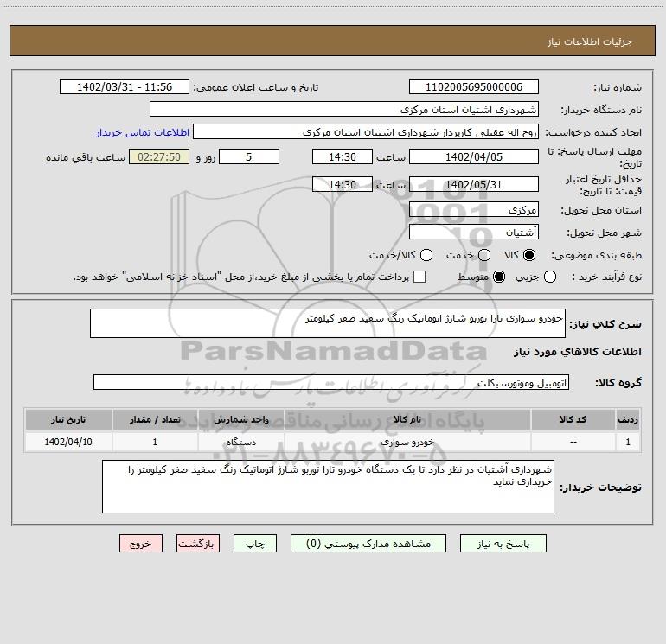Click the 14:30 time field beside 1402/04/05
The width and height of the screenshot is (666, 644).
(x=343, y=156)
